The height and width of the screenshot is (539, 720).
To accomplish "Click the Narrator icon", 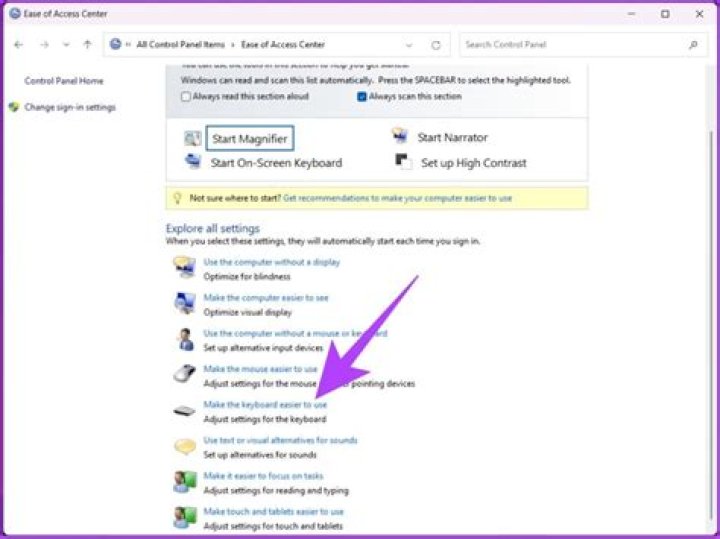I will click(400, 136).
